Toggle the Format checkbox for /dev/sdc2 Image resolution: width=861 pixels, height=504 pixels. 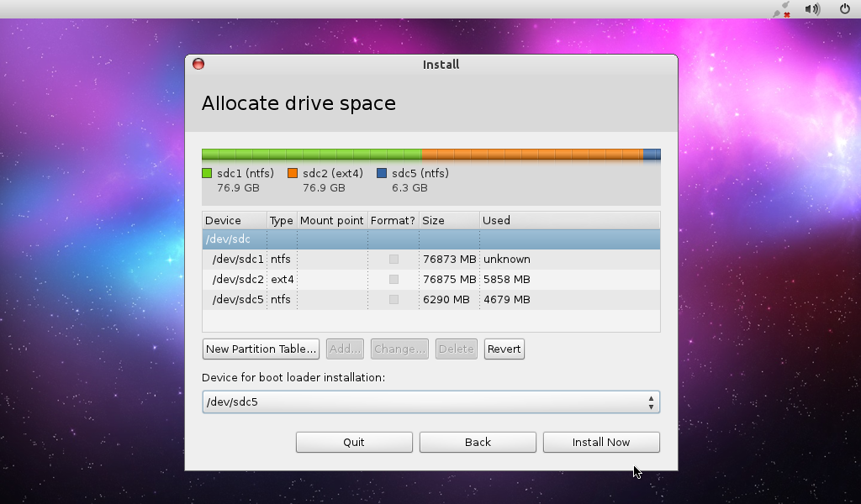[x=394, y=280]
